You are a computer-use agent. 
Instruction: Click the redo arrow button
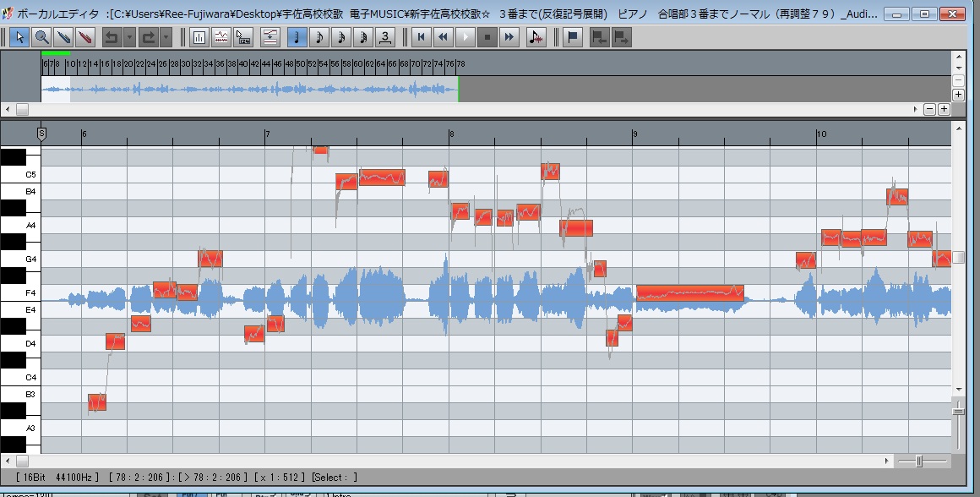pyautogui.click(x=149, y=37)
